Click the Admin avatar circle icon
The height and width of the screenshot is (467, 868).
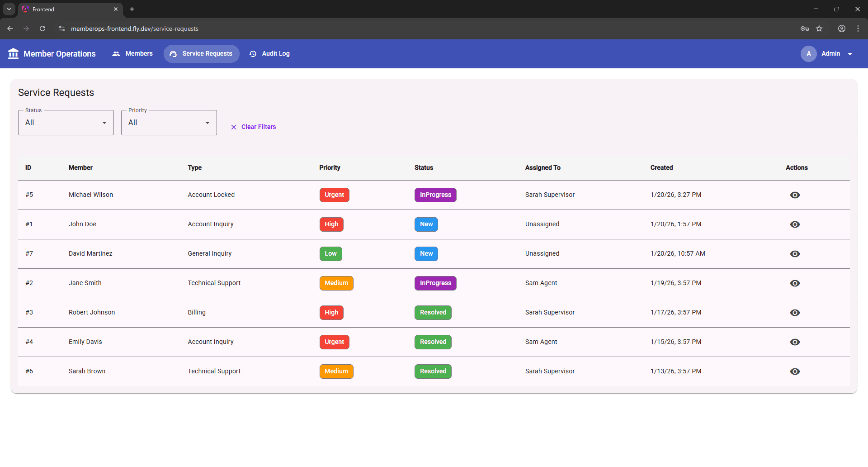click(809, 53)
